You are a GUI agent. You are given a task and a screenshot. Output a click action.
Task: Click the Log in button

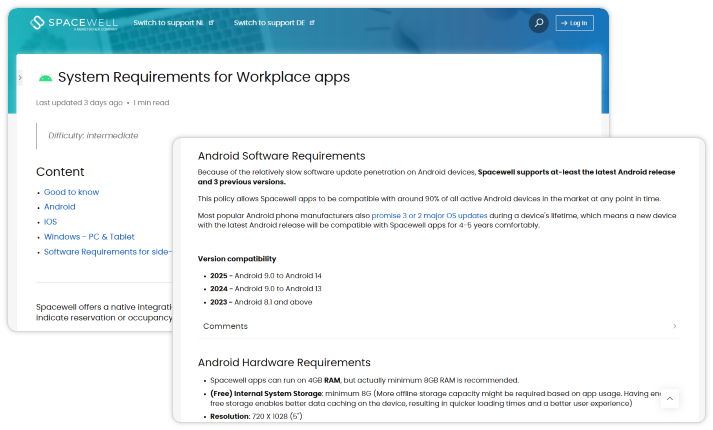point(574,23)
